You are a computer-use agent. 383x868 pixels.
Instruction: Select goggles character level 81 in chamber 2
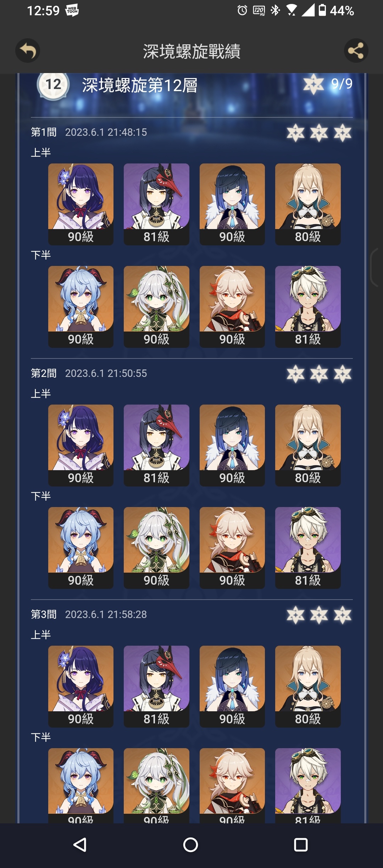[x=308, y=548]
